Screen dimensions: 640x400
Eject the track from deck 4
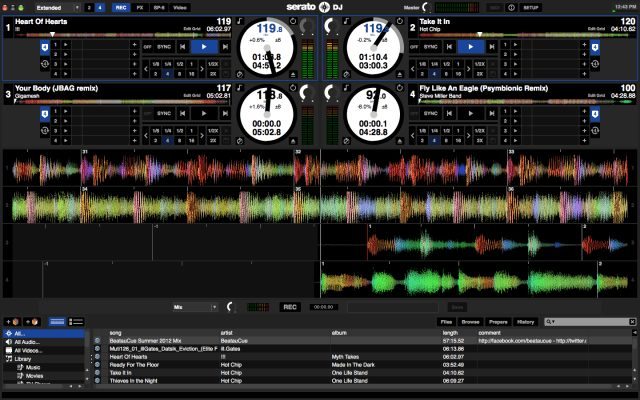400,141
